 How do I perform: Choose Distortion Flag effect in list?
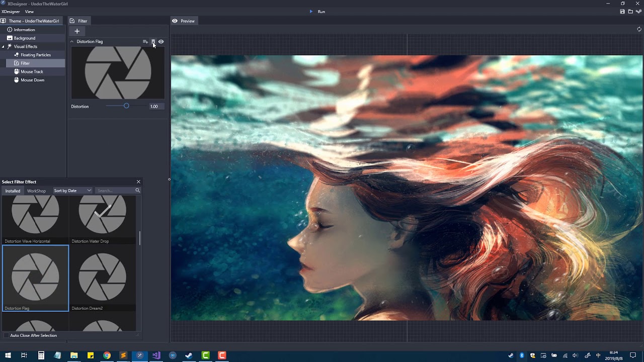pos(35,279)
